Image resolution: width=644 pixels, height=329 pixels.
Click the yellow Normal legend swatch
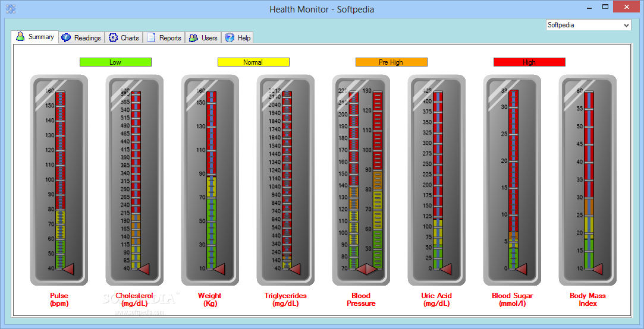(253, 62)
